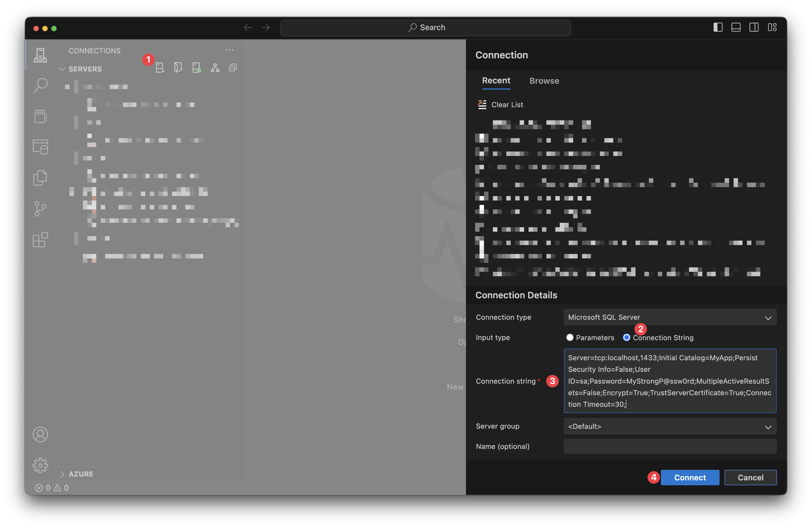Show Active Connections icon in Servers toolbar
Image resolution: width=812 pixels, height=528 pixels.
click(x=197, y=68)
